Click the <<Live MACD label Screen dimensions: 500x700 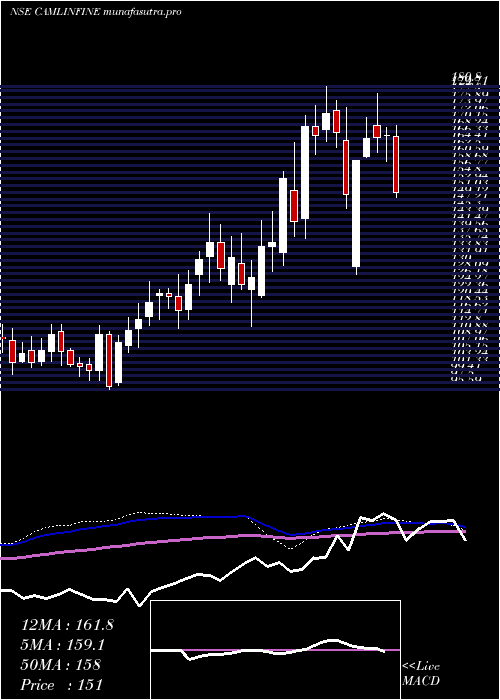421,674
